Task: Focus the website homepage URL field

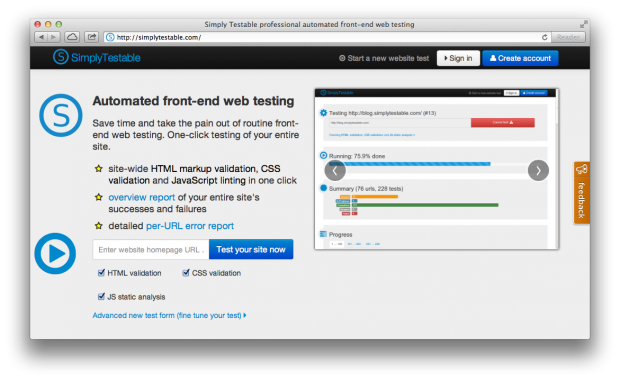Action: tap(151, 249)
